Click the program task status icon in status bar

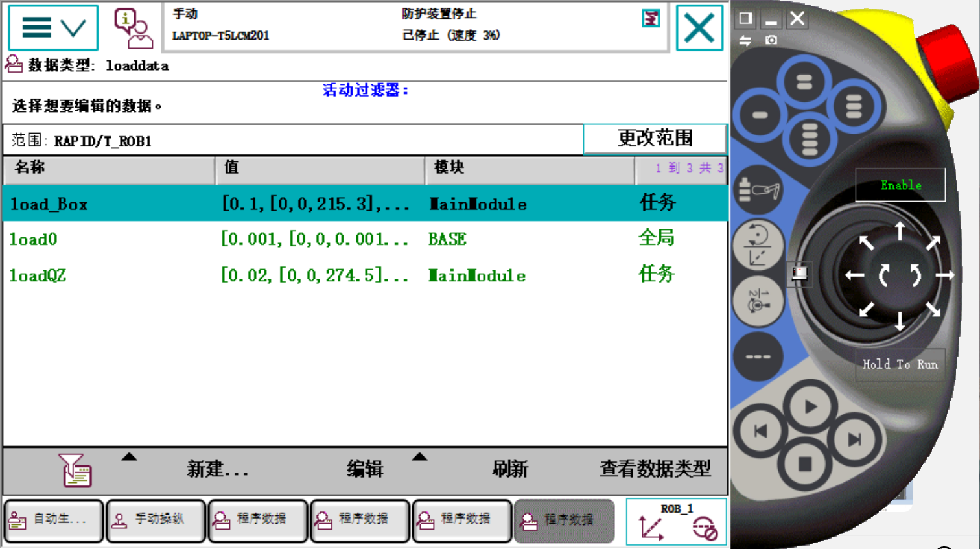[651, 19]
